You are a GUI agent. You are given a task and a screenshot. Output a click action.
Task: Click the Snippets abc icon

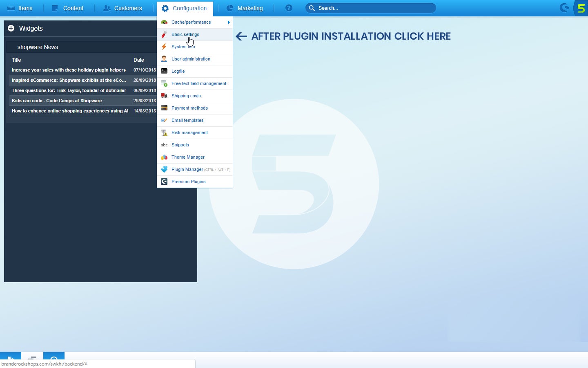point(164,145)
